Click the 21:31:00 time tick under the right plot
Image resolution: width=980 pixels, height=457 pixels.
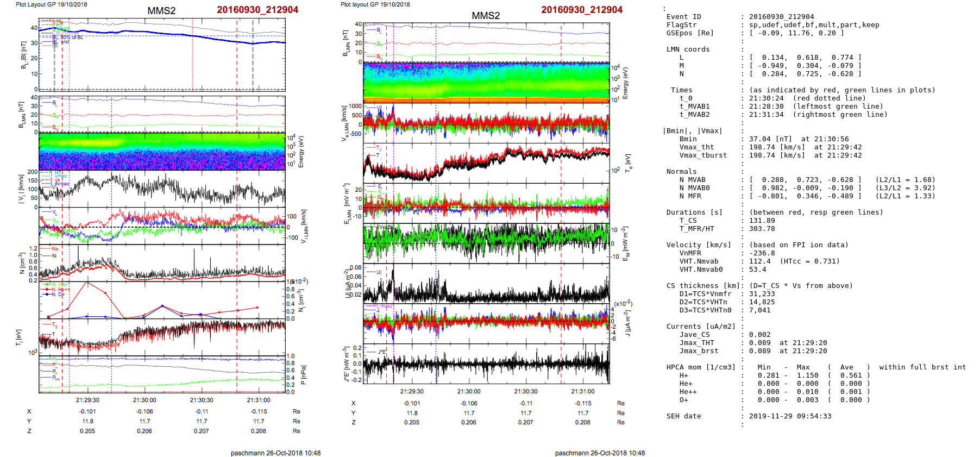point(583,391)
